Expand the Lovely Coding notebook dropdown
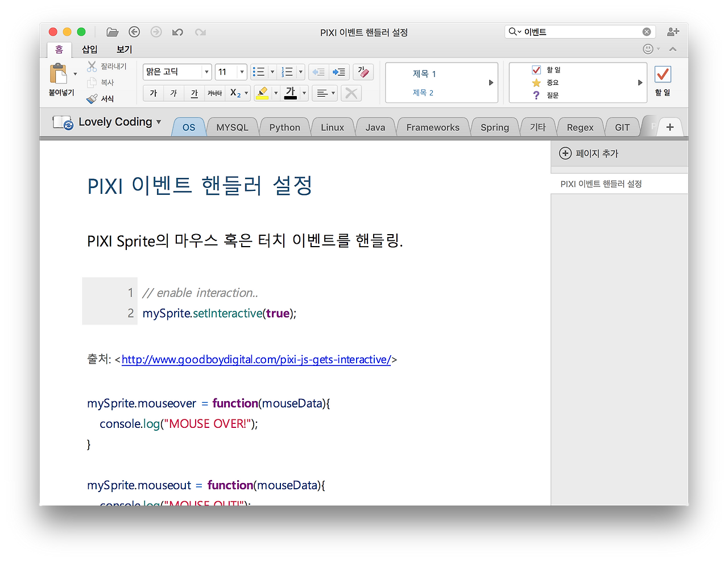The image size is (728, 562). pyautogui.click(x=159, y=122)
